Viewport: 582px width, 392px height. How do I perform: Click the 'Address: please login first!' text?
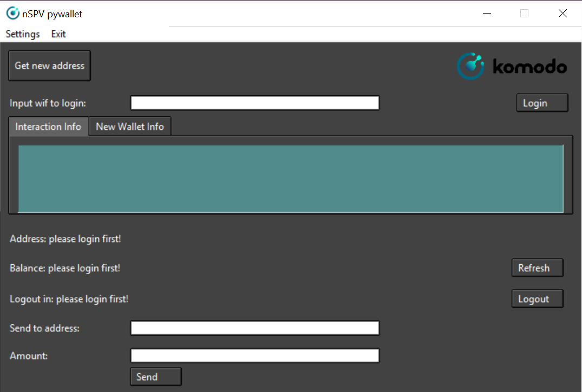pyautogui.click(x=66, y=239)
